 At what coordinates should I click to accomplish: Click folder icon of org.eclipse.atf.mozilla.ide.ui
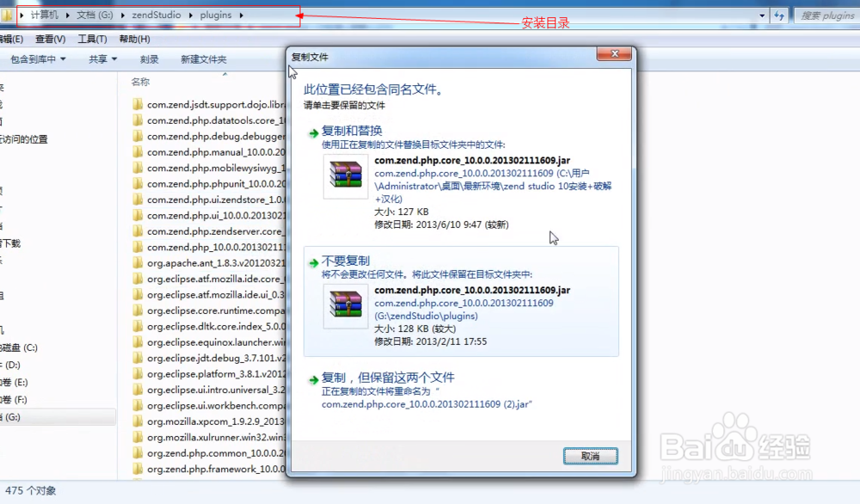point(138,294)
